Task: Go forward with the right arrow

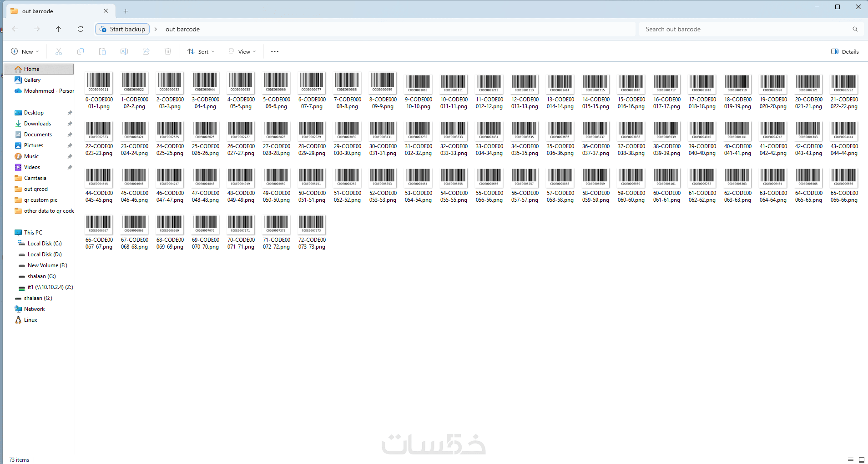Action: (x=37, y=29)
